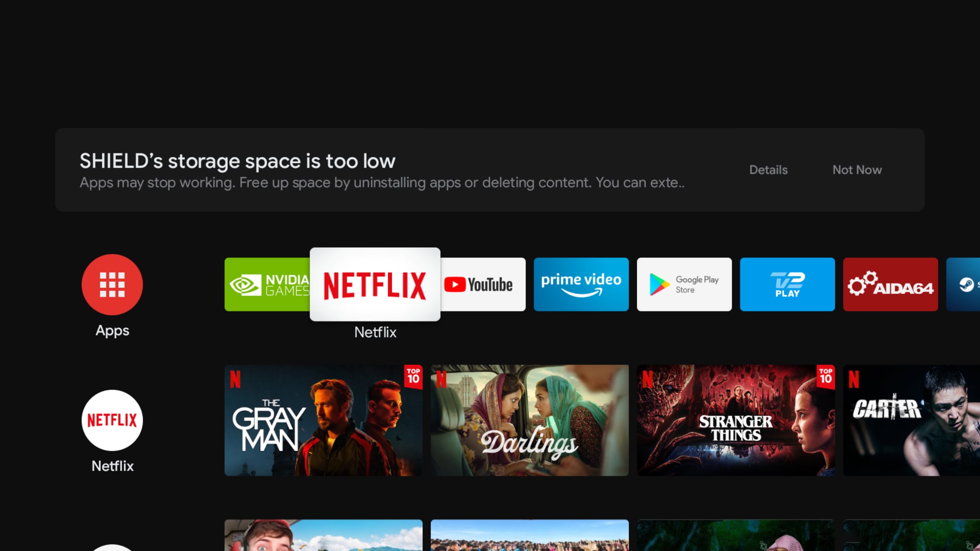Open AIDA64 diagnostics app

890,284
